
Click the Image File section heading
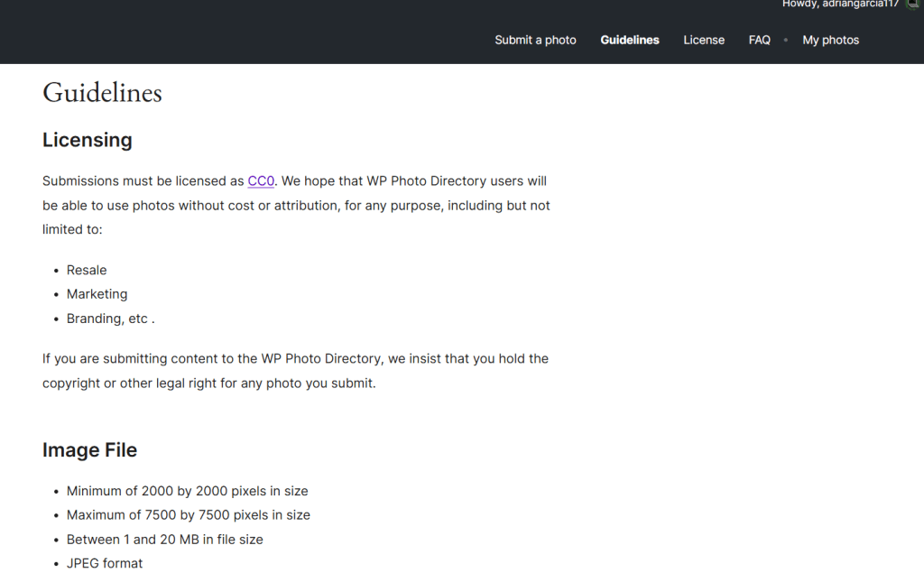pyautogui.click(x=89, y=449)
